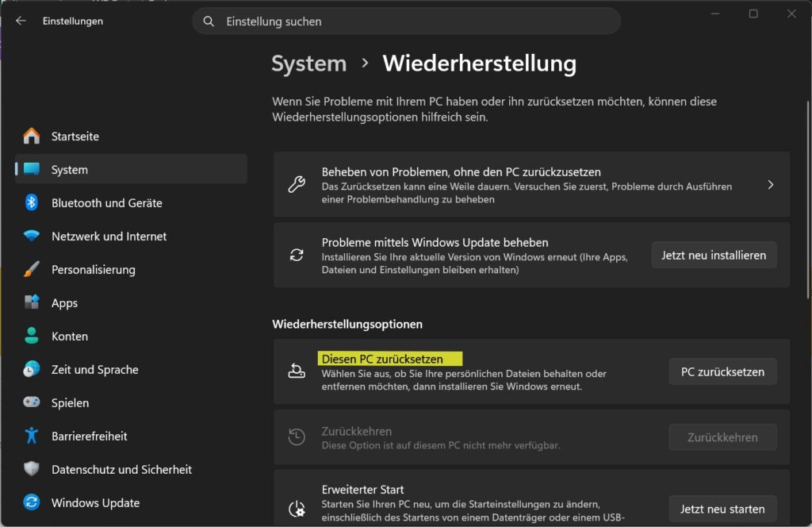Close the Einstellungen window
The image size is (812, 527).
tap(792, 13)
